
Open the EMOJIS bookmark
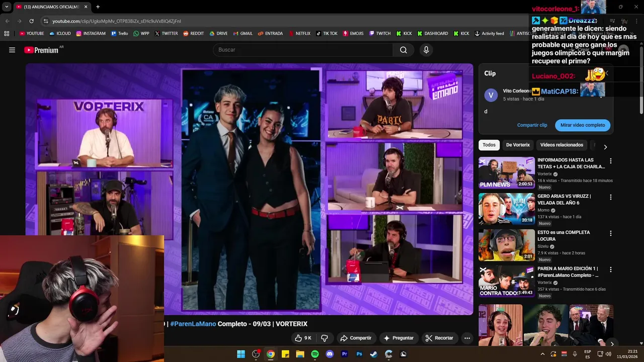click(353, 34)
